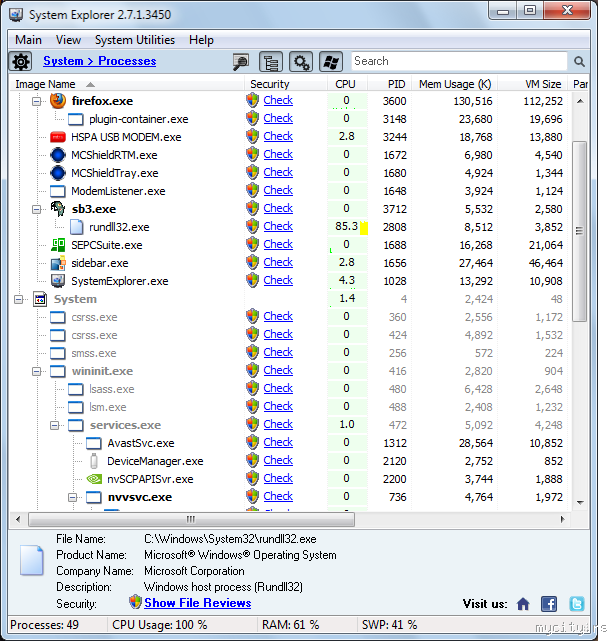
Task: Click the vertical scrollbar down arrow
Action: [580, 502]
